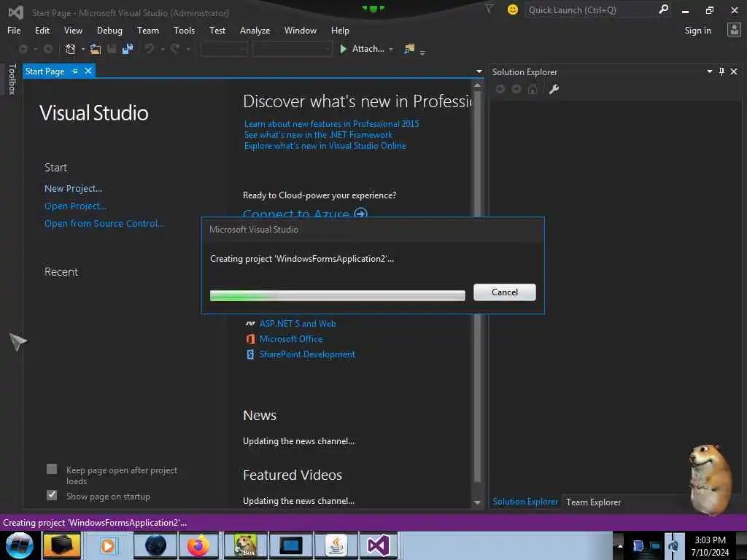Click the SharePoint Development link
Image resolution: width=747 pixels, height=560 pixels.
(307, 354)
